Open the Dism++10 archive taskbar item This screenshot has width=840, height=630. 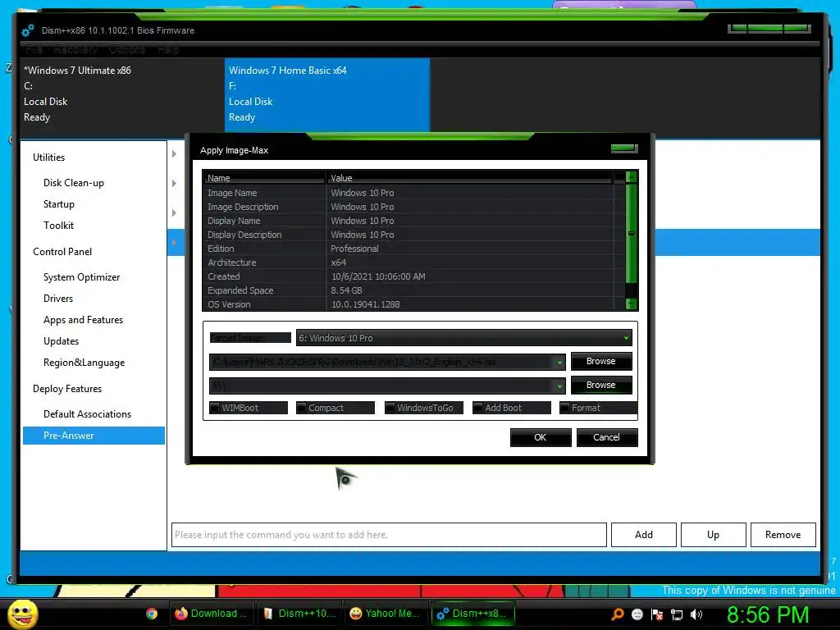(x=299, y=614)
